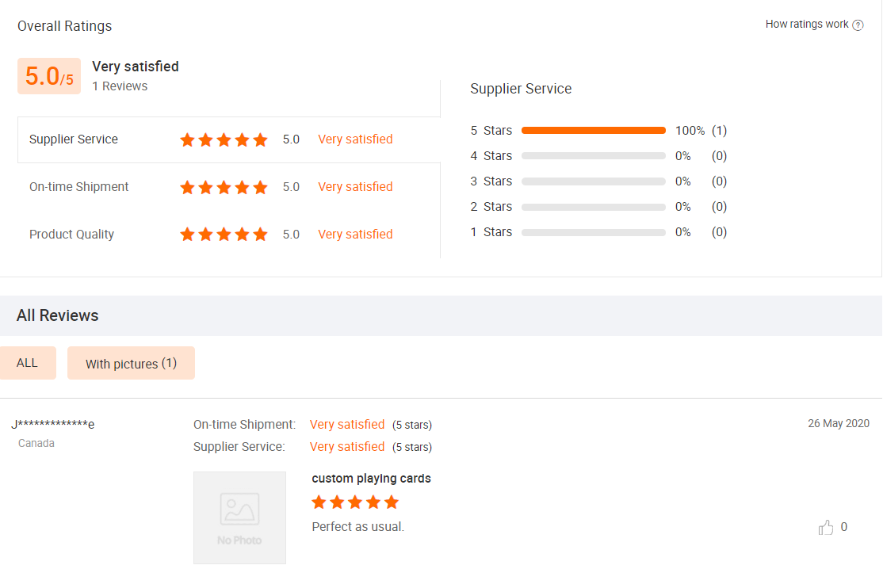
Task: Open the No Photo review thumbnail
Action: [x=239, y=517]
